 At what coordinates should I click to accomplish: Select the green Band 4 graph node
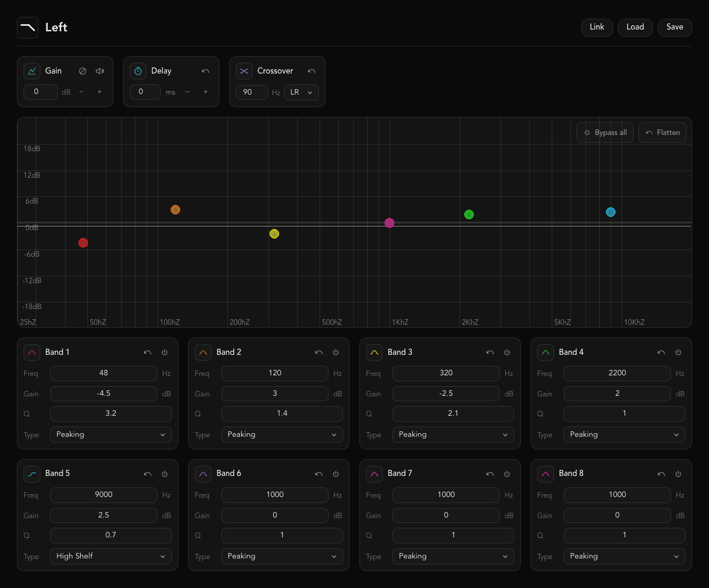coord(469,214)
